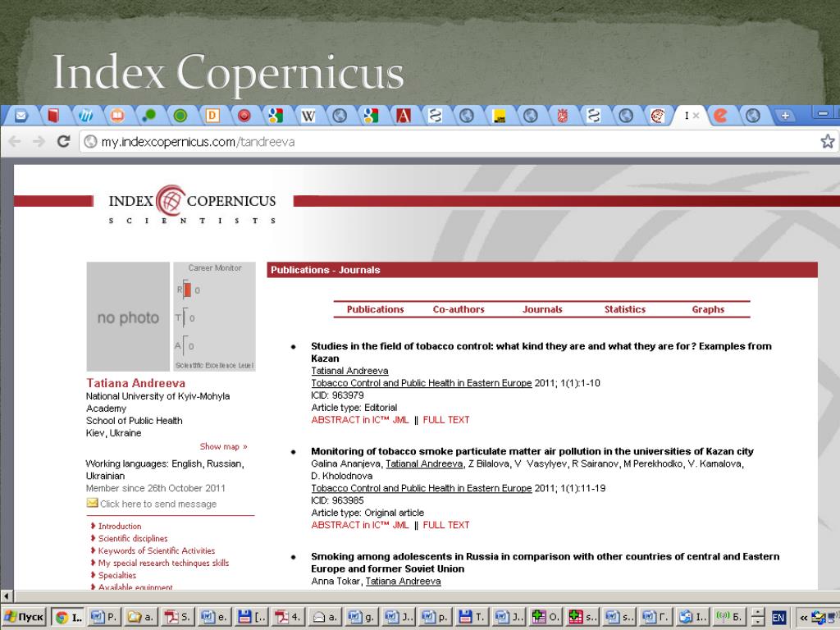
Task: Select the Chrome taskbar button labeled I..
Action: click(69, 617)
